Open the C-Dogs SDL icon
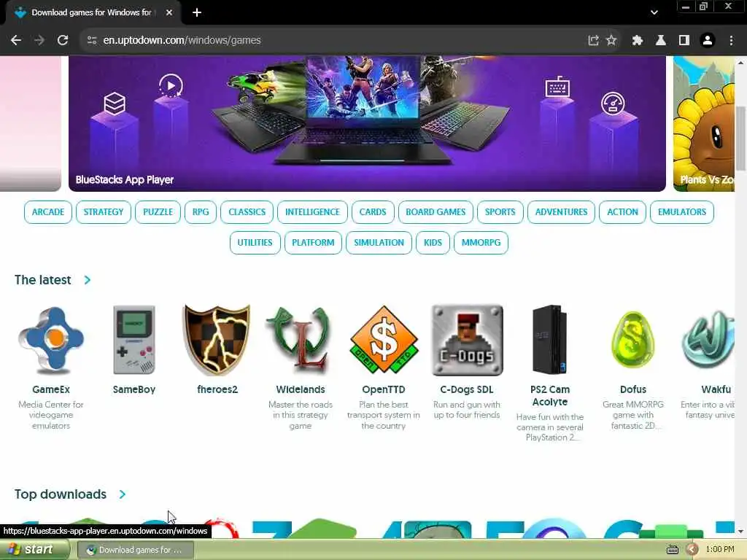Image resolution: width=747 pixels, height=560 pixels. [x=467, y=340]
